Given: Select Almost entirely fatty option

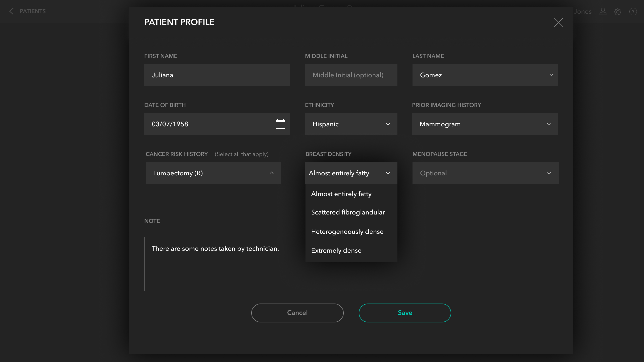Looking at the screenshot, I should coord(341,194).
